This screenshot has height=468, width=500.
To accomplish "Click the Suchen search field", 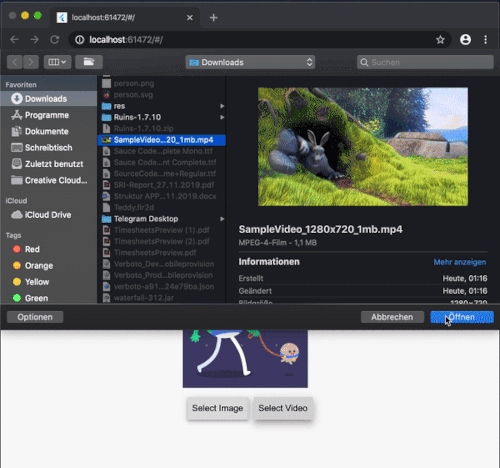I will pos(425,62).
